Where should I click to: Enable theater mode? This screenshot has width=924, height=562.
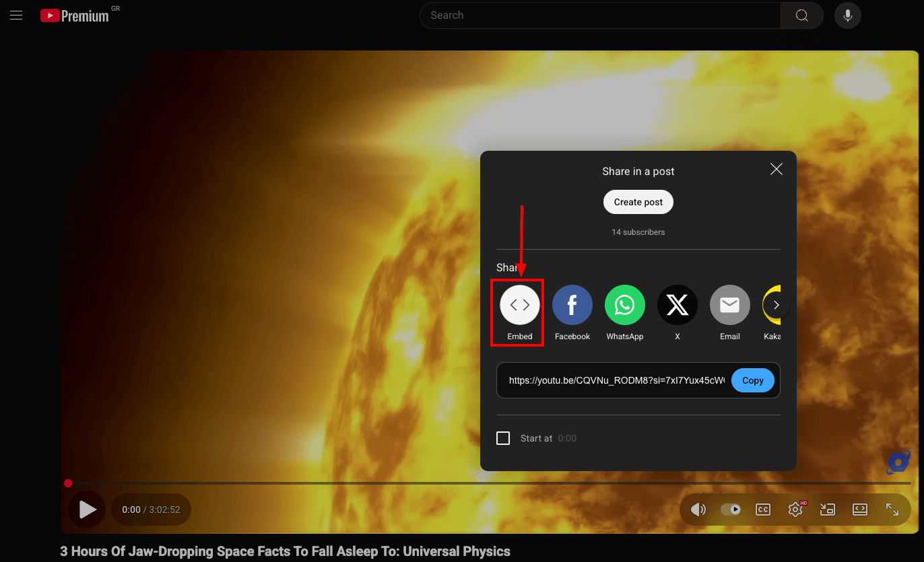[860, 510]
